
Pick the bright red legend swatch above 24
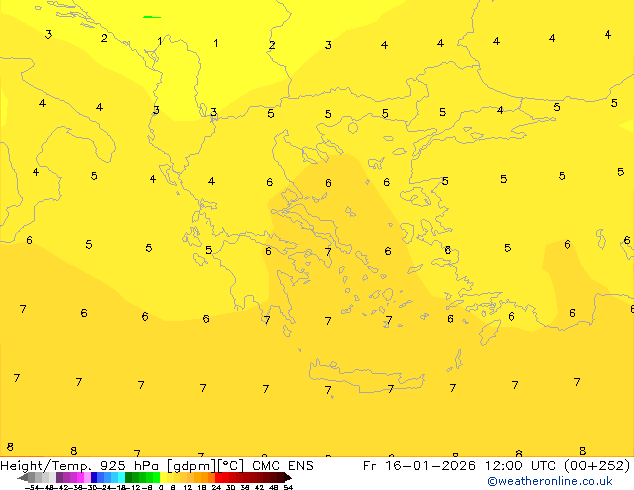(218, 477)
